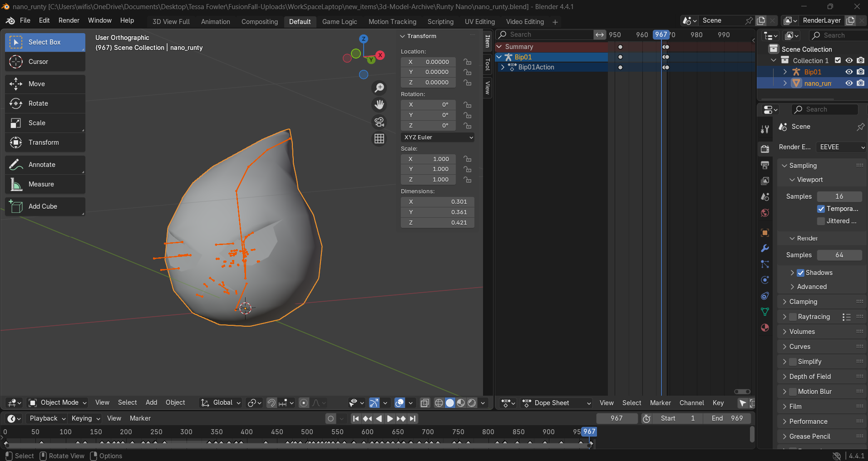Toggle proportional editing in viewport header
Screen dimensions: 868x461
pos(304,403)
